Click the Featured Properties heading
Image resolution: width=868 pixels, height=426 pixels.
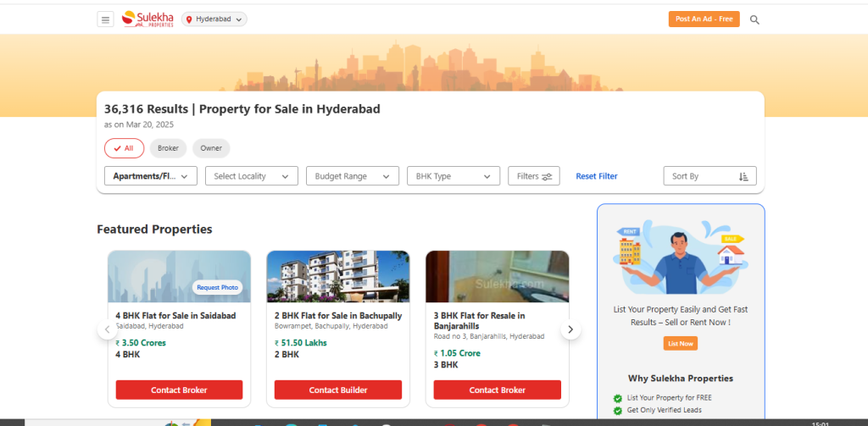(154, 229)
